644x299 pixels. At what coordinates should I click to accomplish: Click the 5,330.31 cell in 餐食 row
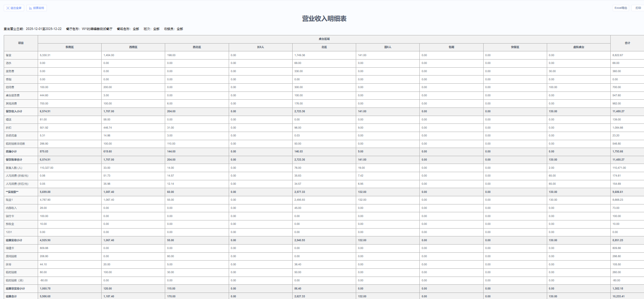pos(45,55)
